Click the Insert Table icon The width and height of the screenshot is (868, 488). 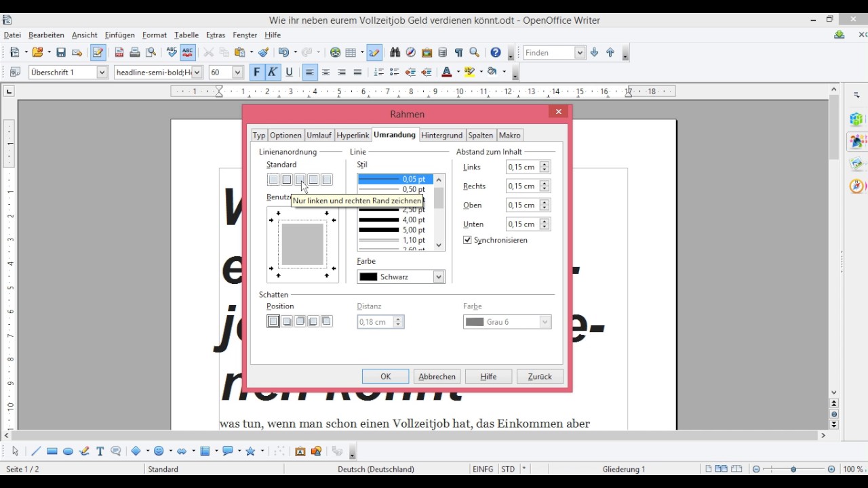[351, 52]
